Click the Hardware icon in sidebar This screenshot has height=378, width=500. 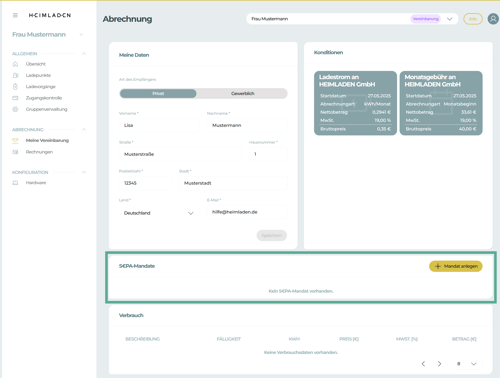pos(15,183)
